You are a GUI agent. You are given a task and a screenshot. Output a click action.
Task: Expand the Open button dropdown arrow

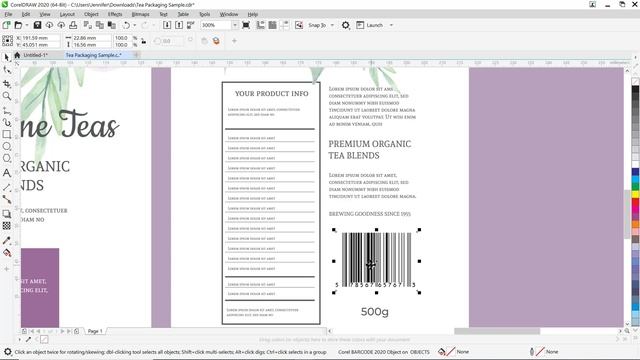27,25
